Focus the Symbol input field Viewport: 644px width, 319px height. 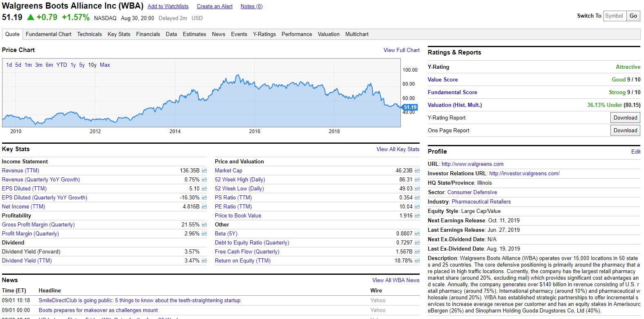pyautogui.click(x=615, y=16)
